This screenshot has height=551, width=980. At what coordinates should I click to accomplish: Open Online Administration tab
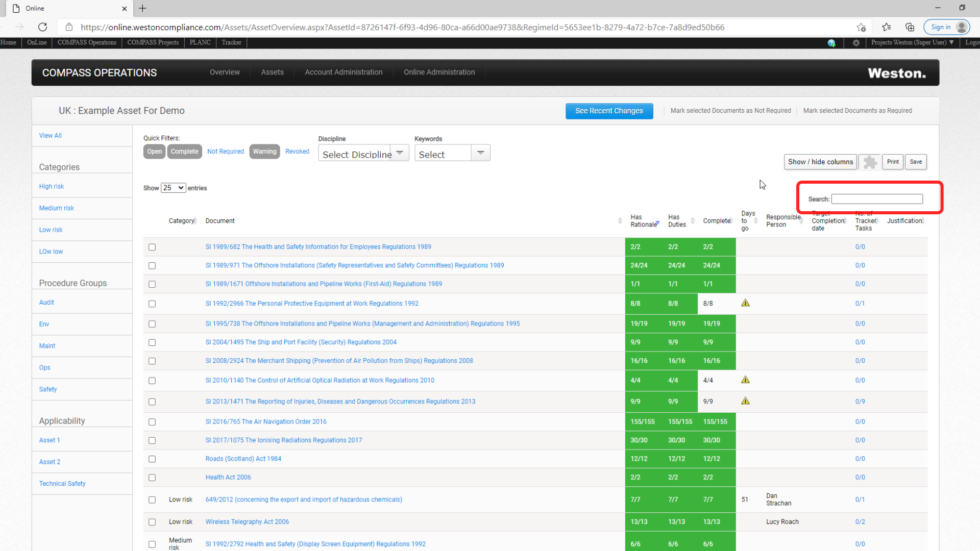[439, 72]
